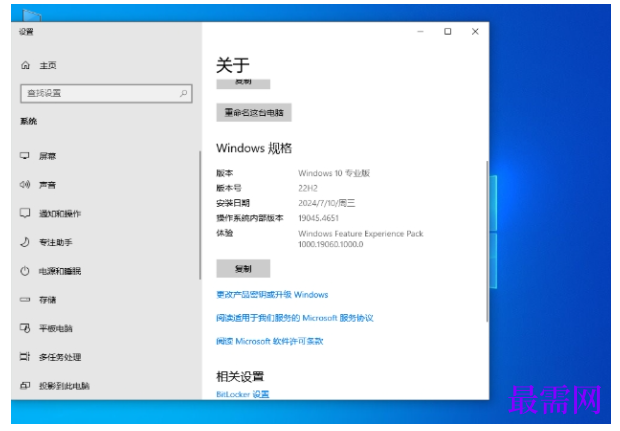Click the 关于 page title
The image size is (620, 431).
[232, 65]
